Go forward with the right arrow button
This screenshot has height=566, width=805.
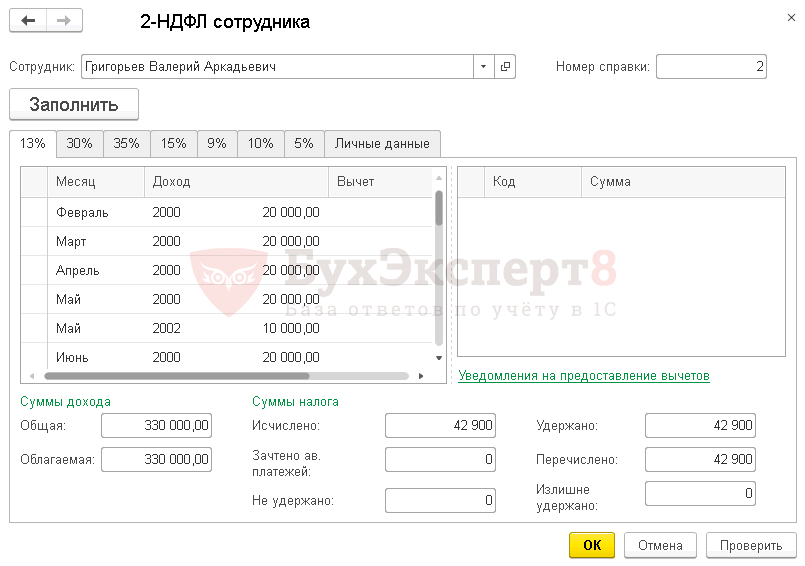pyautogui.click(x=64, y=21)
